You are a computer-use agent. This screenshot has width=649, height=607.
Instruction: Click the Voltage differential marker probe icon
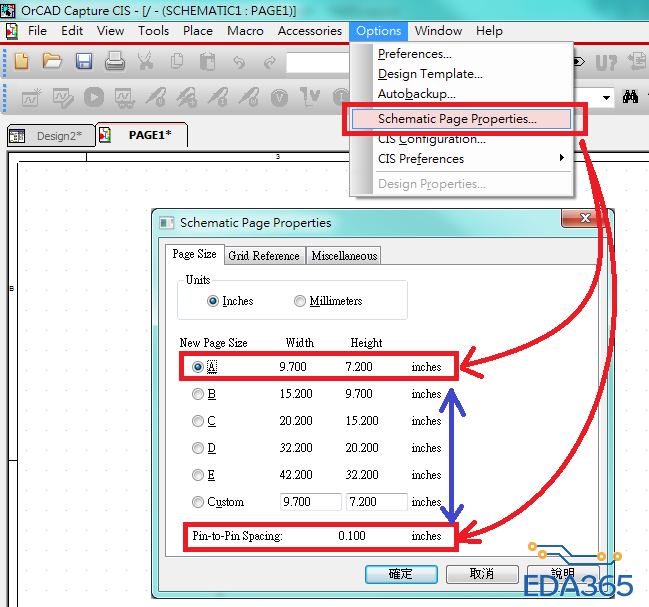187,98
